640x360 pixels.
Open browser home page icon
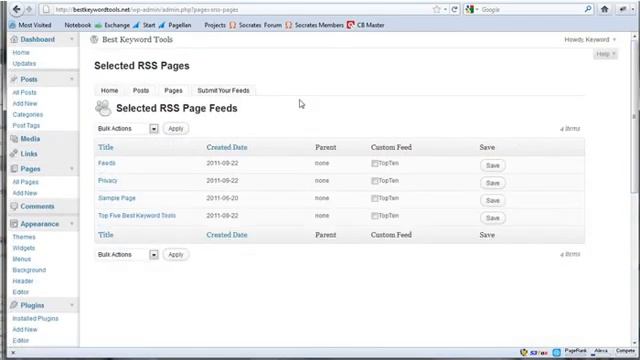coord(604,9)
